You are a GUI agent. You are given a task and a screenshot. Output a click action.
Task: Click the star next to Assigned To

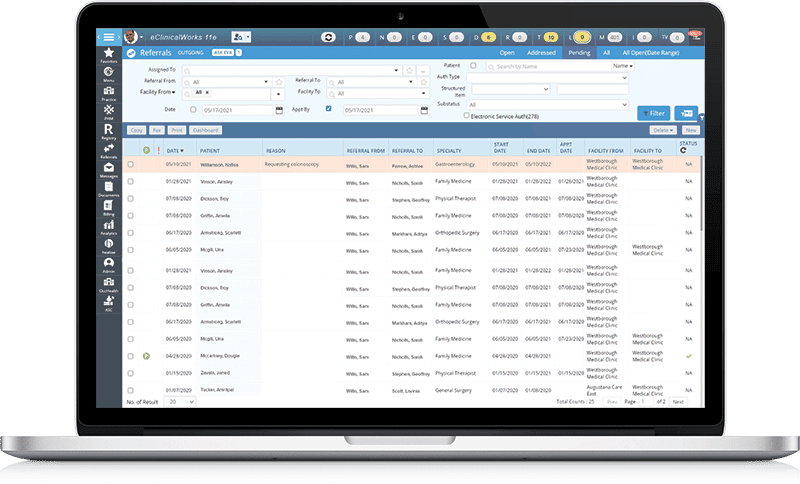click(x=409, y=70)
